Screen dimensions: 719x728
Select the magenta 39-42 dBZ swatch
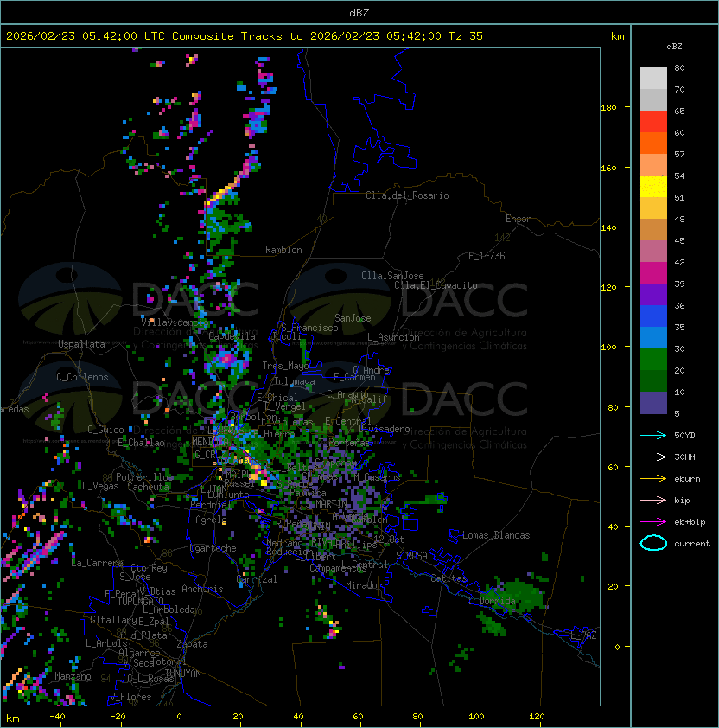click(653, 272)
